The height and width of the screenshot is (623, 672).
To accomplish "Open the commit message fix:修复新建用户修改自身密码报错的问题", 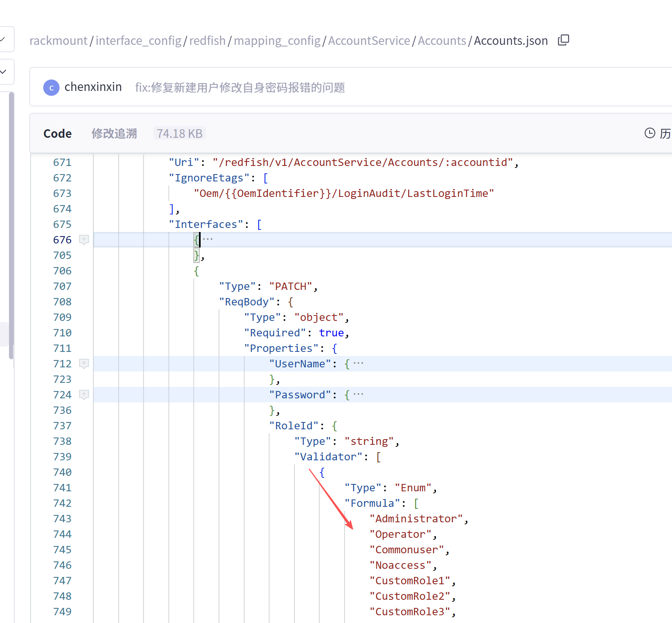I will click(x=240, y=88).
